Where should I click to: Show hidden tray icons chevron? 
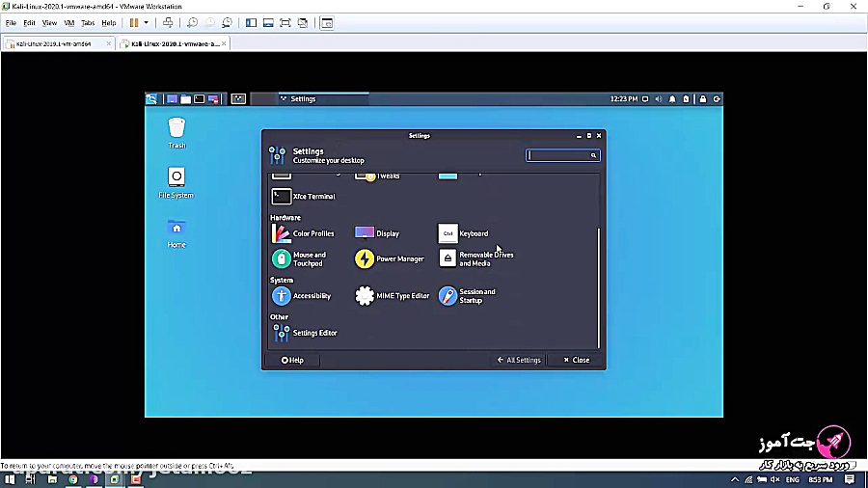point(735,479)
